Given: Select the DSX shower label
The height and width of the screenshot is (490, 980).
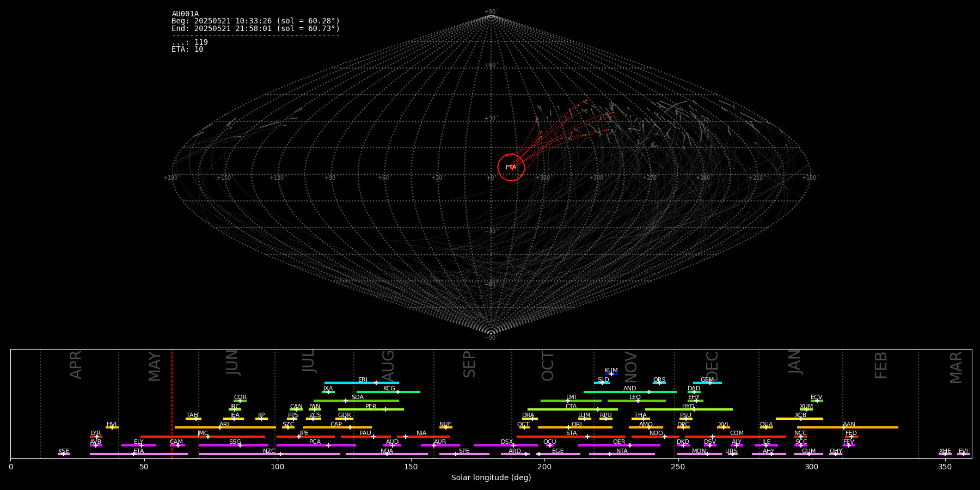Looking at the screenshot, I should [x=507, y=442].
